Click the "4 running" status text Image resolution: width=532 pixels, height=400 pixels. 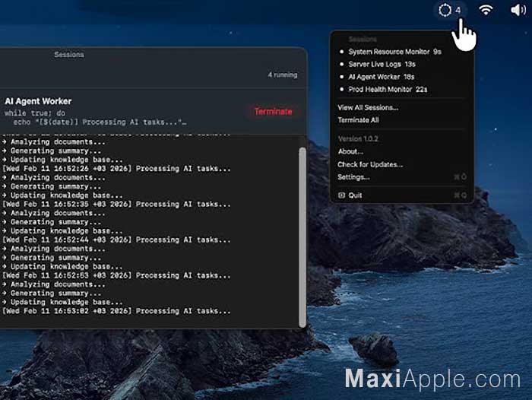[x=282, y=75]
